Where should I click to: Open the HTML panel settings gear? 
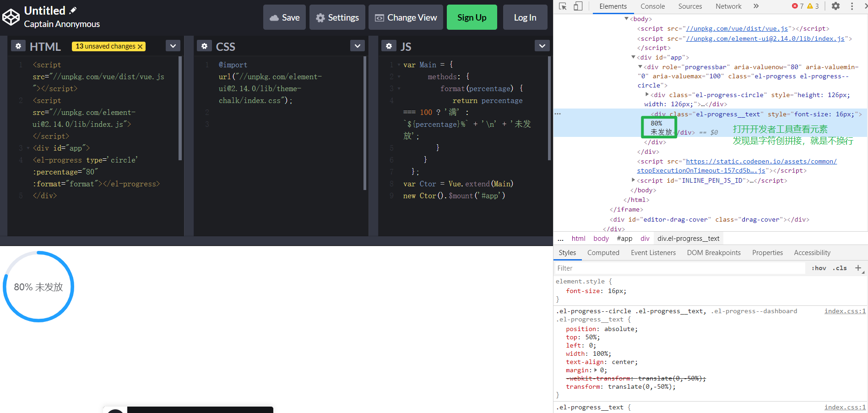pos(18,46)
